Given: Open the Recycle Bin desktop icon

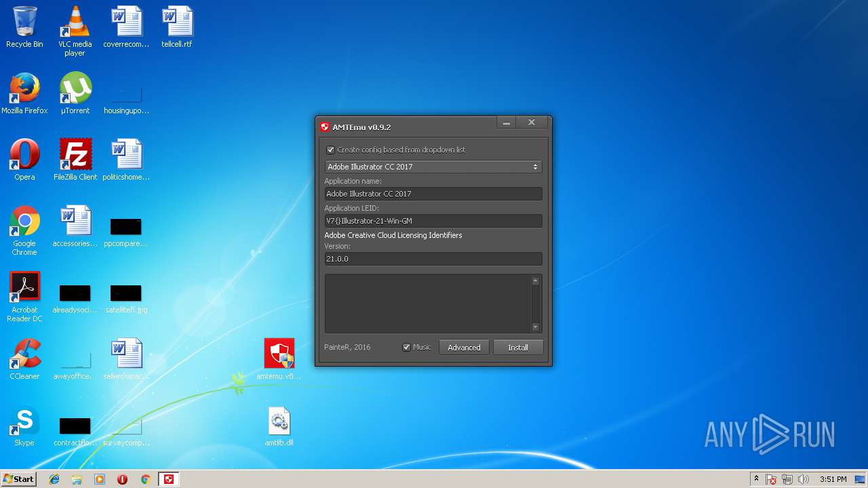Looking at the screenshot, I should click(x=24, y=27).
